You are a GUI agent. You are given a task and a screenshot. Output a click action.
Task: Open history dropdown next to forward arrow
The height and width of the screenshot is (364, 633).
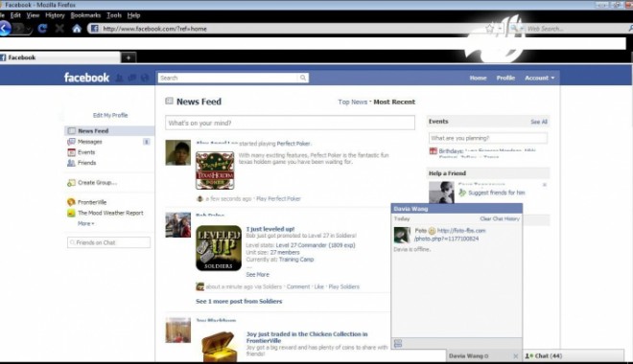click(x=29, y=29)
